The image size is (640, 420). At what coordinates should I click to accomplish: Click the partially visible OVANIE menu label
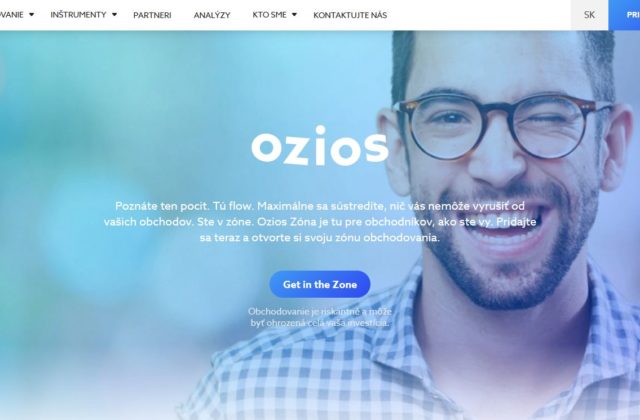[12, 15]
